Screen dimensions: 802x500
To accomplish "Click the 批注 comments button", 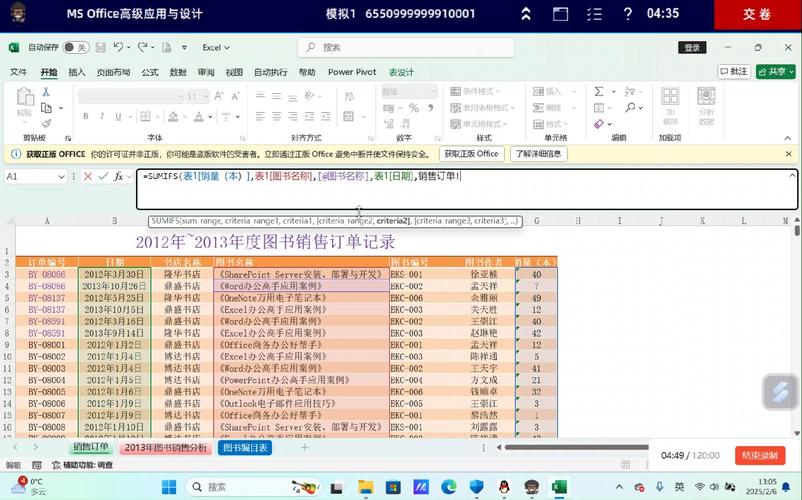I will pos(734,72).
